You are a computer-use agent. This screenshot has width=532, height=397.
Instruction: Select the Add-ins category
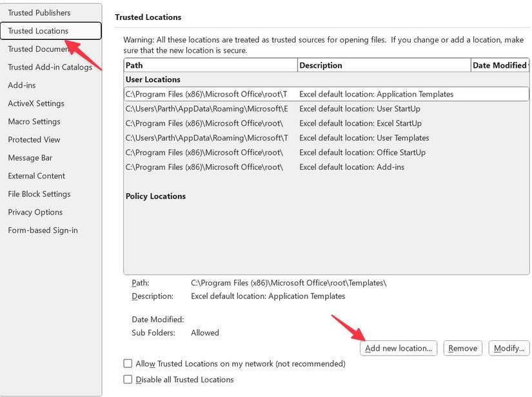pyautogui.click(x=23, y=85)
